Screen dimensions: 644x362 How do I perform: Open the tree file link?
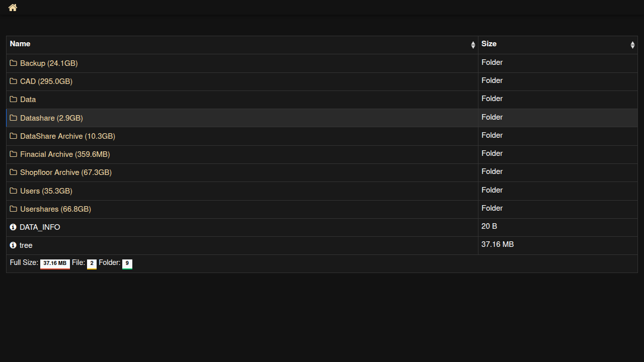tap(26, 245)
